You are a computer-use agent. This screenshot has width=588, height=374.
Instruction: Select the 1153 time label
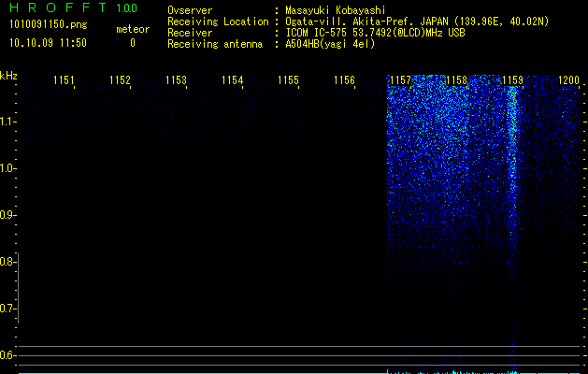[176, 80]
